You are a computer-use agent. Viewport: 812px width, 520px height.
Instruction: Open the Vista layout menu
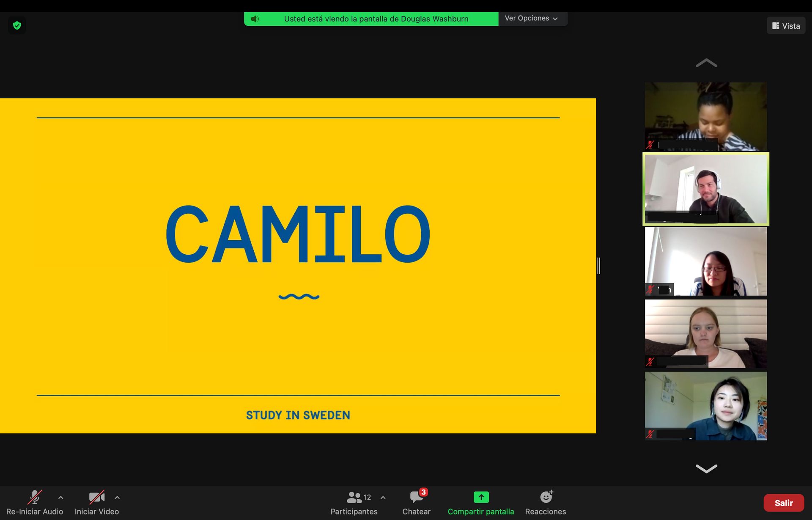click(x=786, y=26)
